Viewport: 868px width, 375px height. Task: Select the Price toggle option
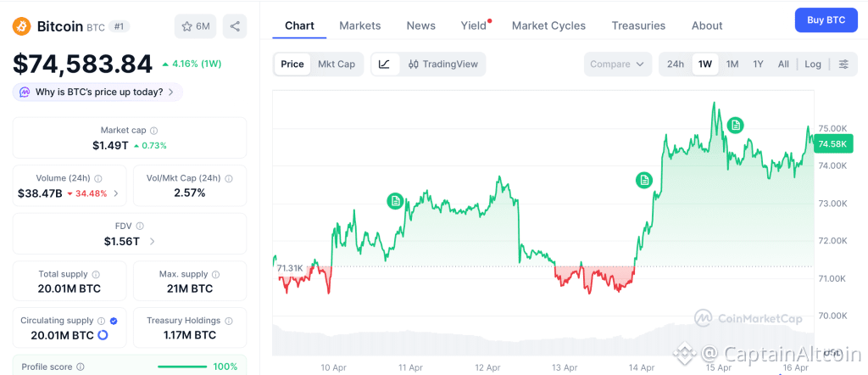tap(292, 64)
